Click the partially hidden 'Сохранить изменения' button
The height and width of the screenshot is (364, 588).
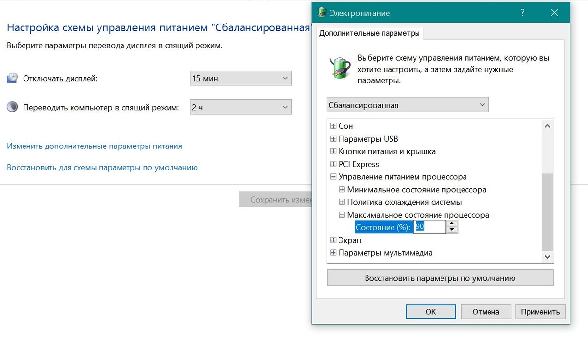coord(275,199)
